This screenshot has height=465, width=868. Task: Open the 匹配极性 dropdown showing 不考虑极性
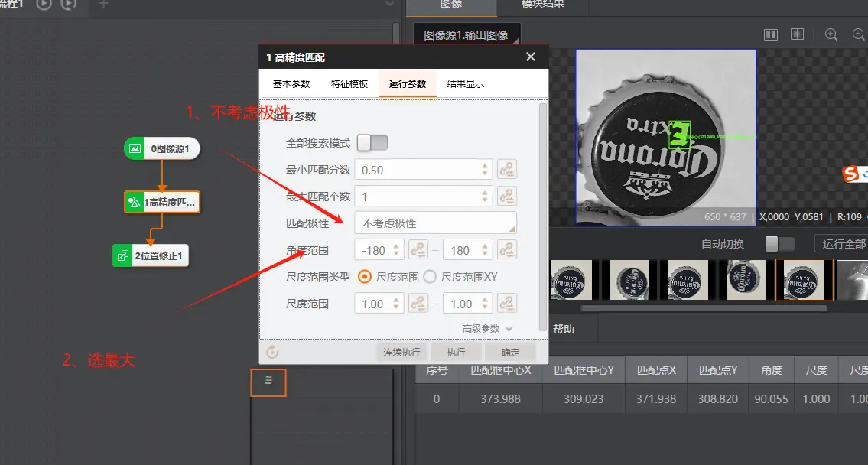coord(435,223)
